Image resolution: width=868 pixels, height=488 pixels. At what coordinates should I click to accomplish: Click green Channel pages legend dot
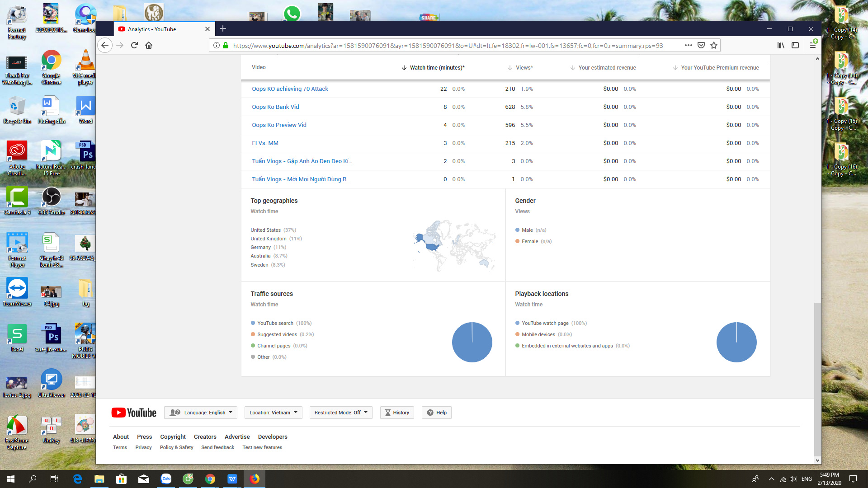coord(253,346)
